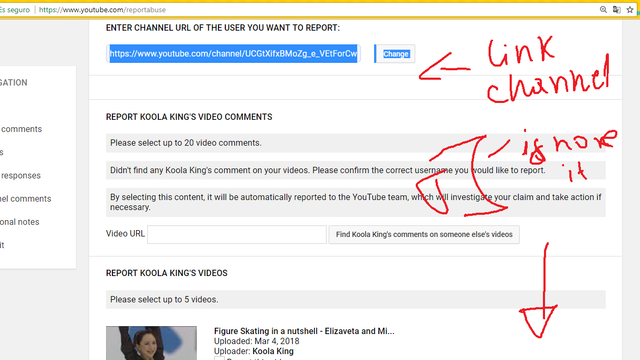Click 'Uploaded: Mar 4, 2018' text
The height and width of the screenshot is (360, 640).
pyautogui.click(x=256, y=341)
